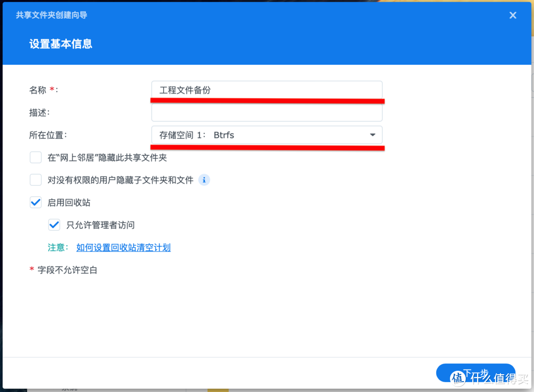Enable hiding this folder in 网上邻居

tap(36, 157)
